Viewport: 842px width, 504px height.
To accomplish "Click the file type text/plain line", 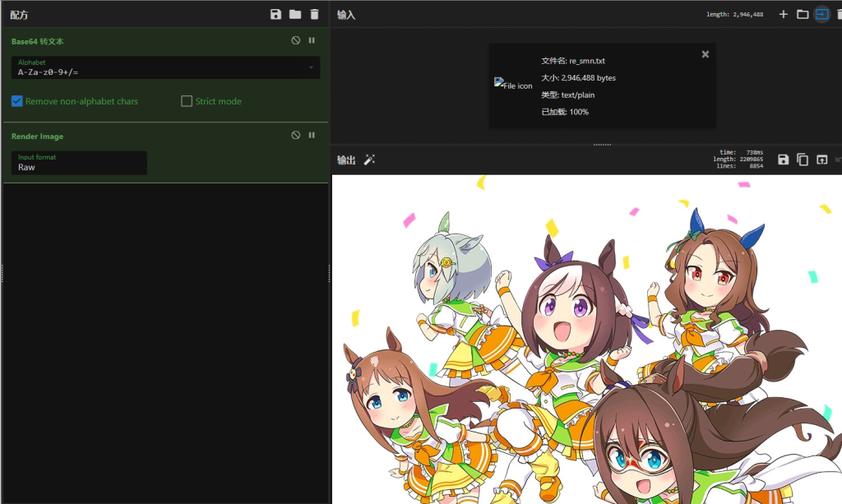I will [x=567, y=95].
